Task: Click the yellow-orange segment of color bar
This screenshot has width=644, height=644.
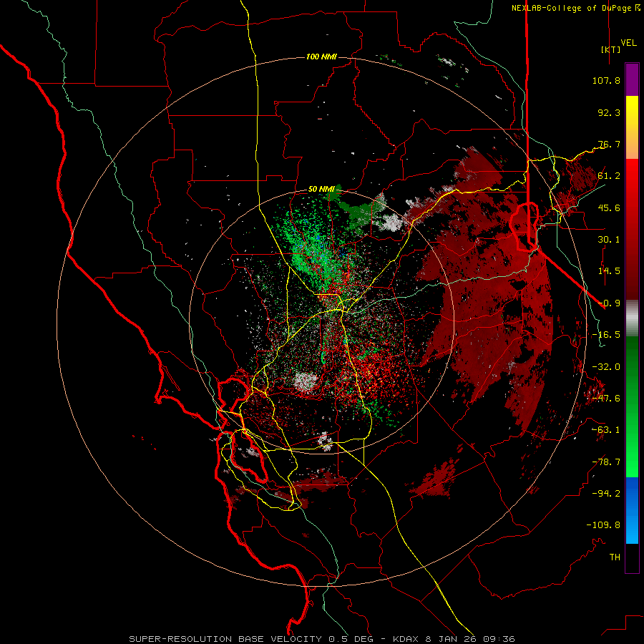Action: pos(632,127)
